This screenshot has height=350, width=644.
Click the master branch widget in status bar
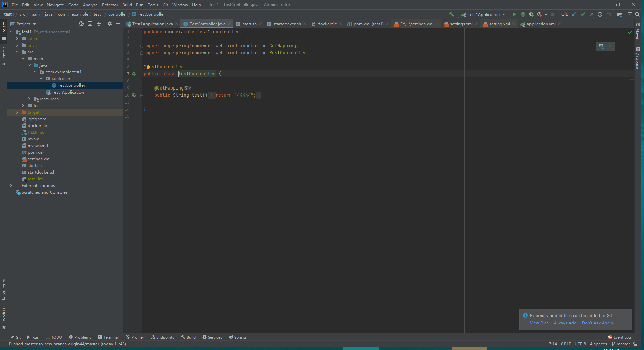[621, 344]
